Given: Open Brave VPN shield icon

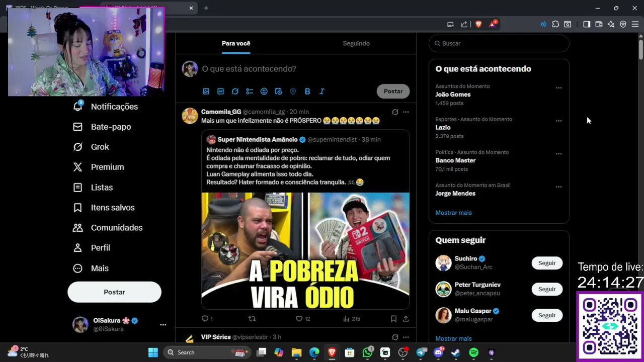Looking at the screenshot, I should tap(623, 24).
